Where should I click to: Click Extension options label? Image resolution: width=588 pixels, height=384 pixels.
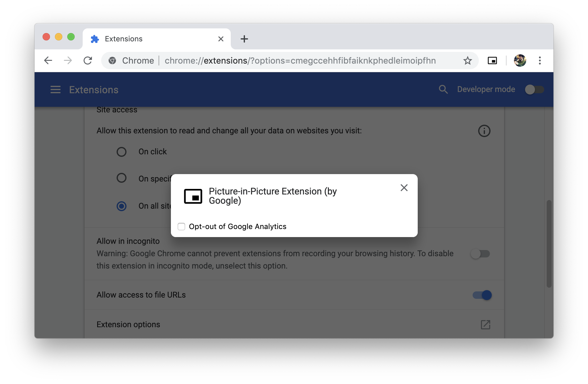[x=128, y=325]
